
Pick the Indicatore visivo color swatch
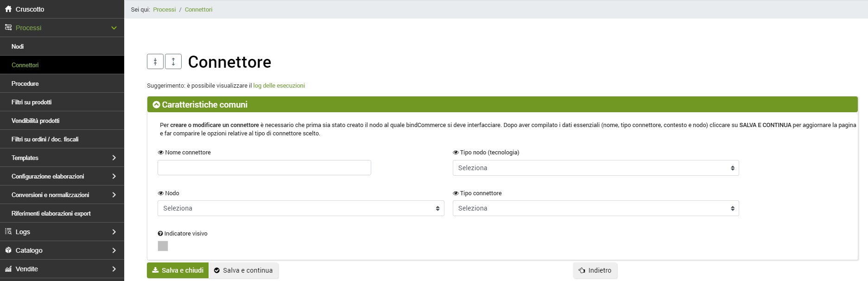coord(163,246)
